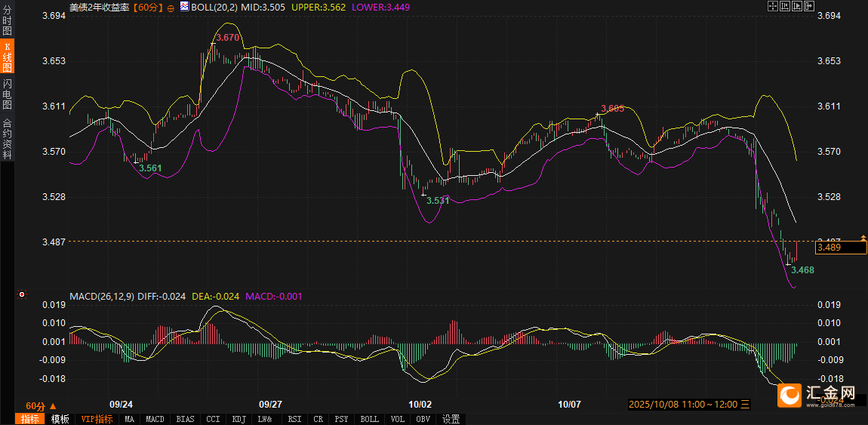Viewport: 868px width, 425px height.
Task: Select the VIP指标 tab
Action: 97,419
